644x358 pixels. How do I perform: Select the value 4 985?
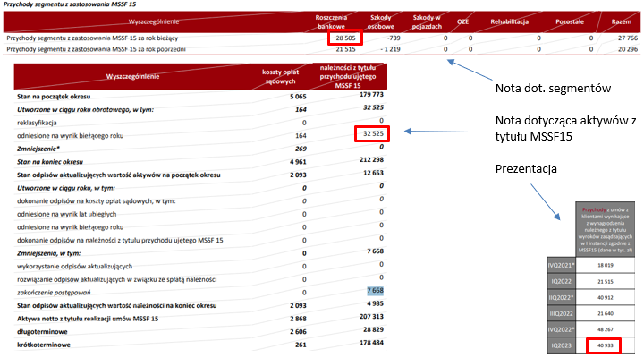[375, 303]
